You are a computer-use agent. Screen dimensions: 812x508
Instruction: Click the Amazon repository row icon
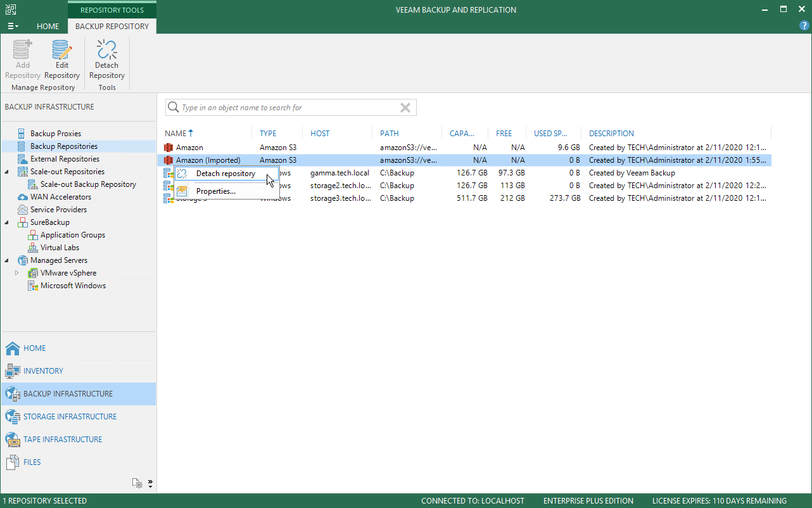pyautogui.click(x=168, y=148)
